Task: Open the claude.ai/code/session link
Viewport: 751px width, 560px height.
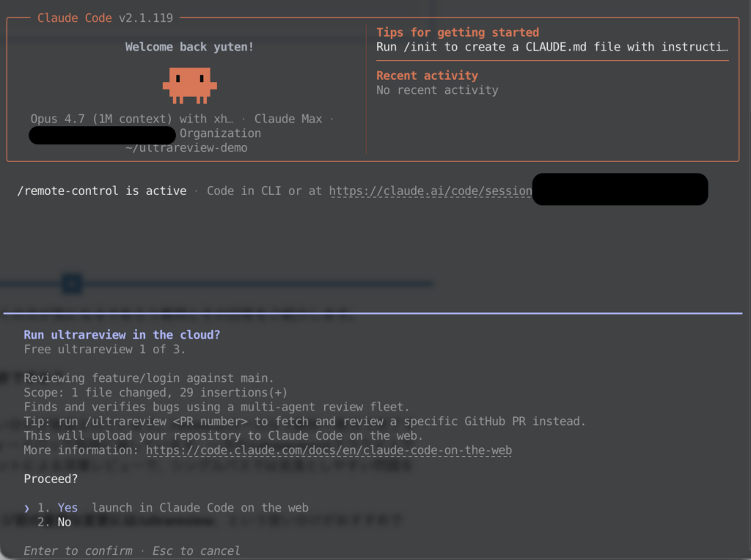Action: [x=431, y=191]
